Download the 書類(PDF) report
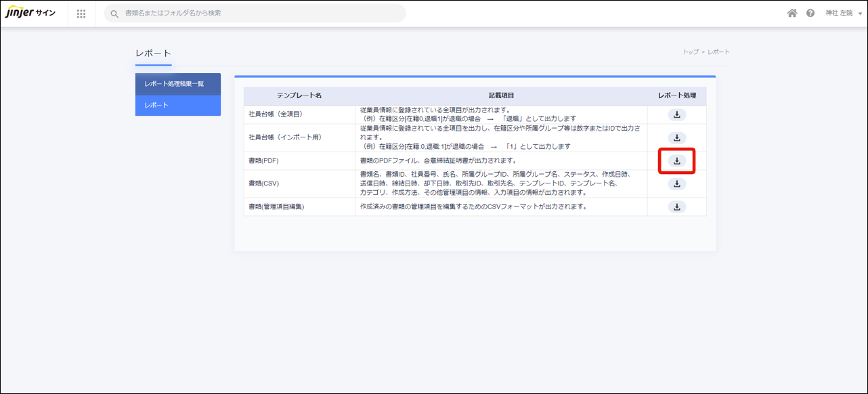868x394 pixels. [x=676, y=161]
